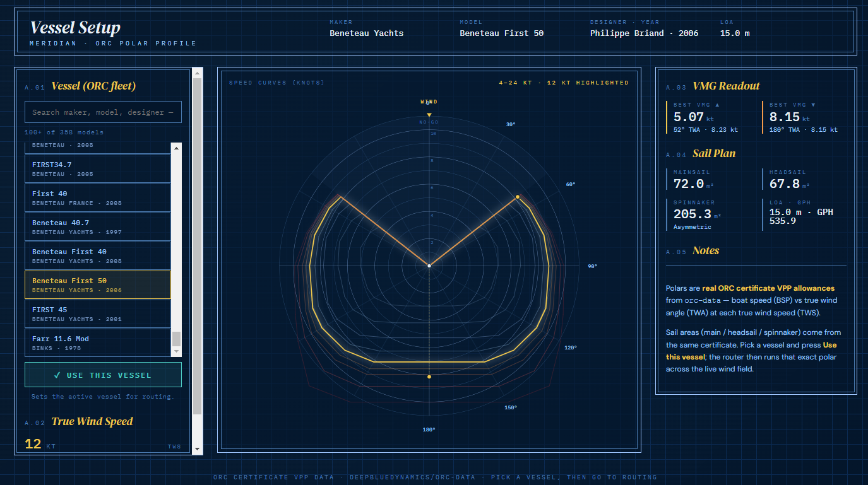Click the footer ORC certificate VPP data text
The height and width of the screenshot is (485, 868).
[x=435, y=477]
